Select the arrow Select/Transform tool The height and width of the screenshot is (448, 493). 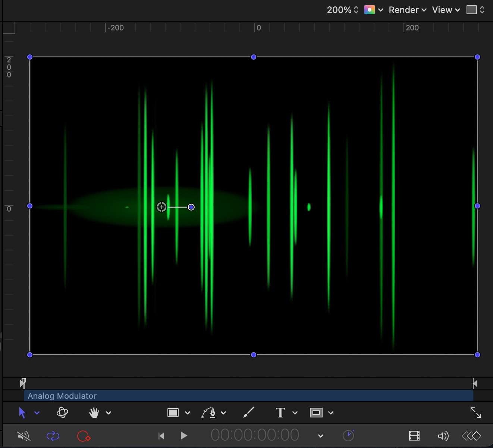[x=22, y=413]
